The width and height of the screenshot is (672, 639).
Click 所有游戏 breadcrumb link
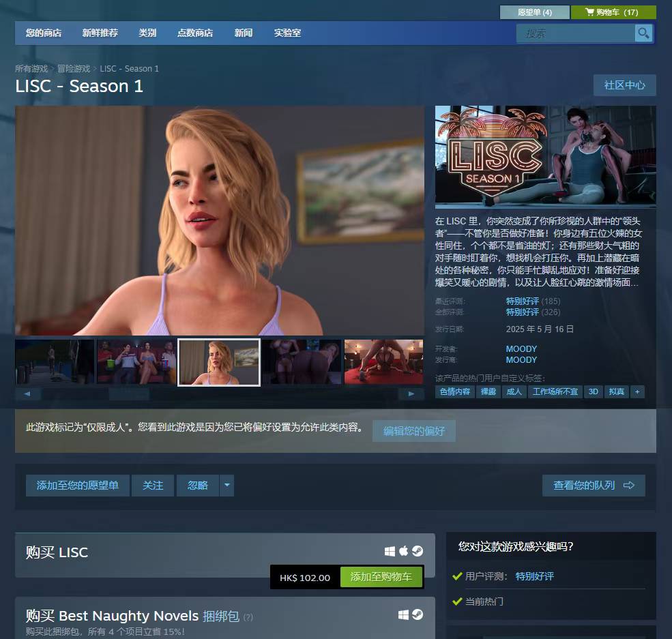(x=31, y=68)
